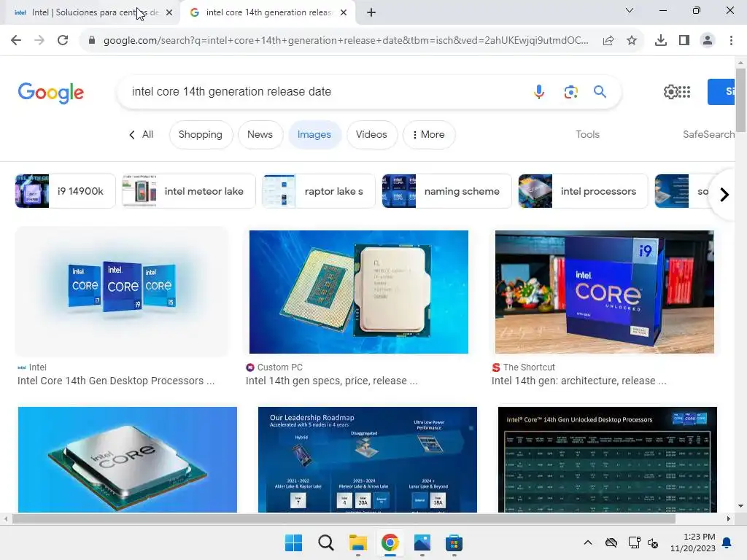Screen dimensions: 747x560
Task: Click the scroll right arrow on horizontal scrollbar
Action: tap(729, 518)
